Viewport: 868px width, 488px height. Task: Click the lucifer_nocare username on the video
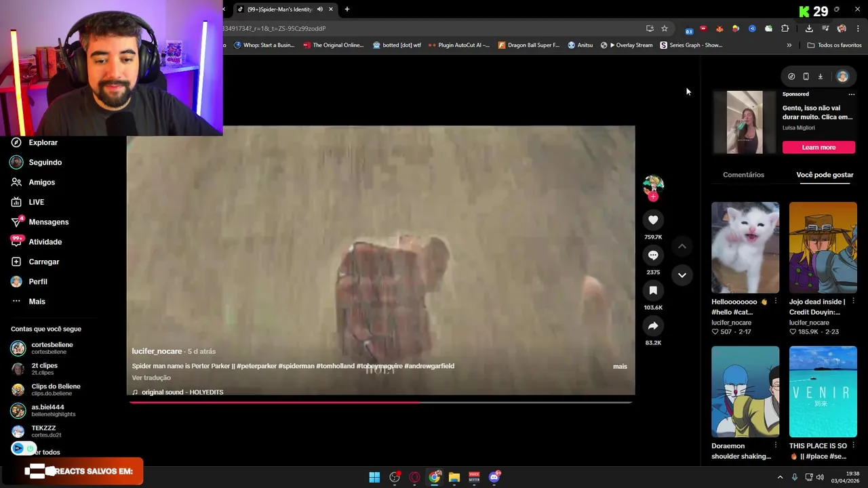(157, 351)
